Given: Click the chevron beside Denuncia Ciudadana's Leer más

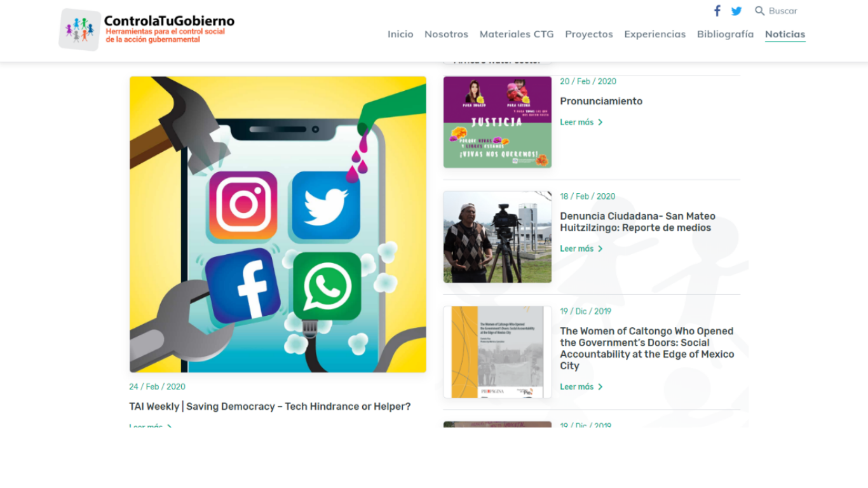Looking at the screenshot, I should pos(600,249).
